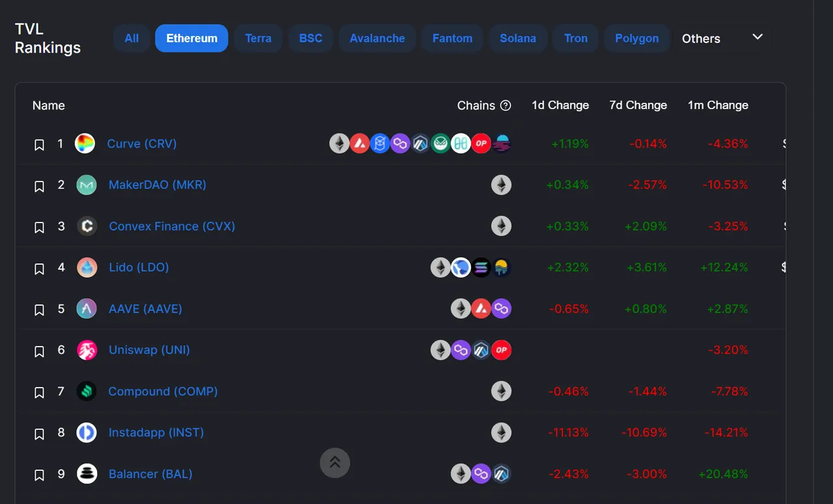Bookmark the Convex Finance (CVX) row

coord(39,228)
